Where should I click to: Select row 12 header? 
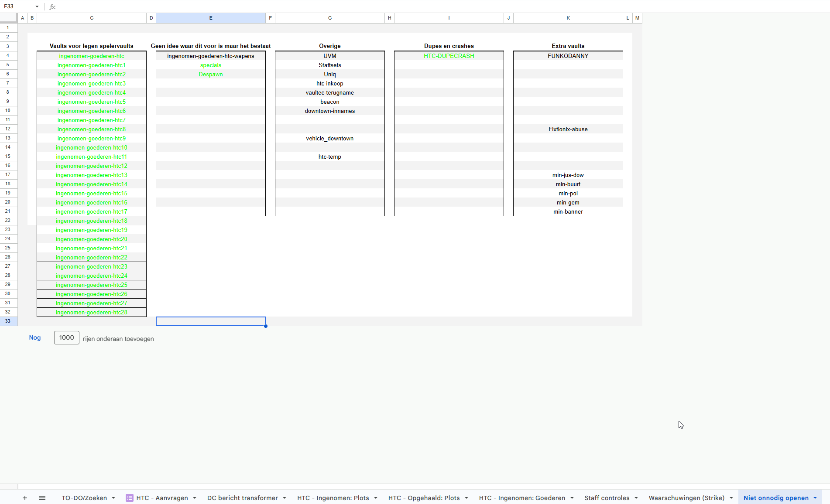[x=8, y=129]
